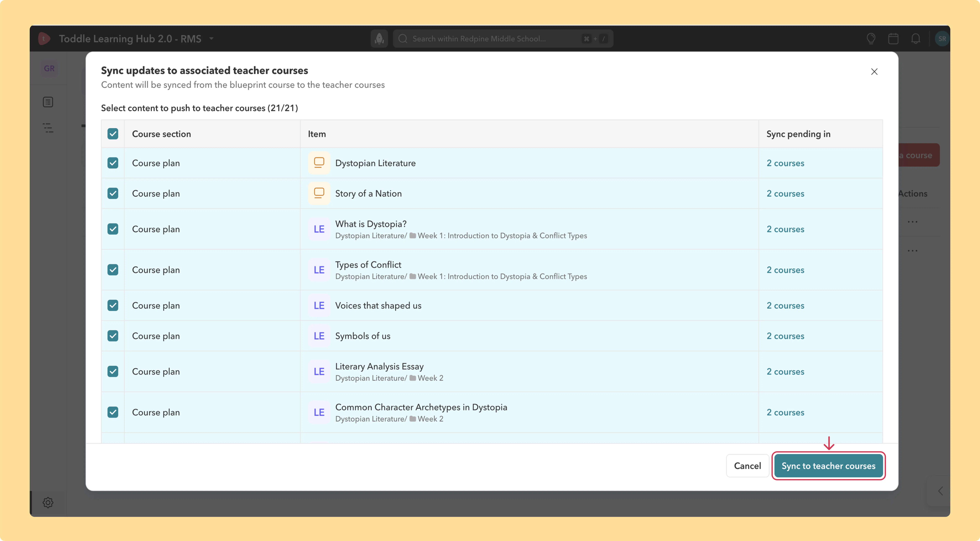
Task: Open 2 courses link for Symbols of us
Action: click(x=785, y=336)
